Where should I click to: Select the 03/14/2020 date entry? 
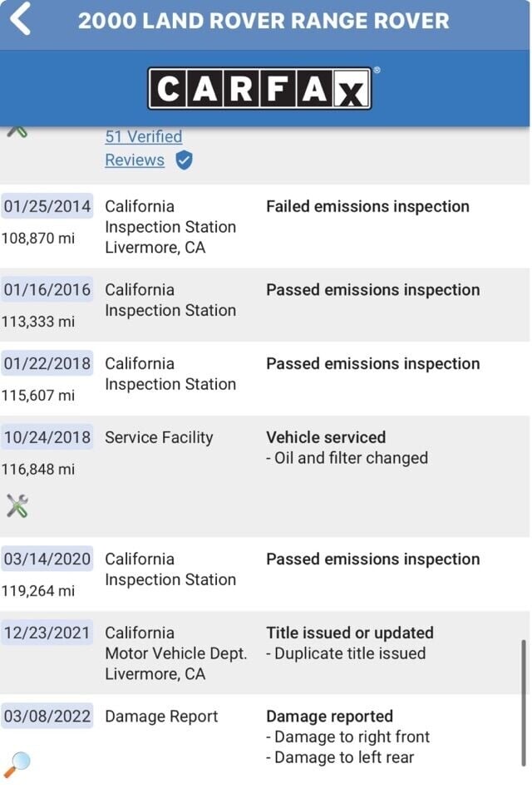[47, 559]
